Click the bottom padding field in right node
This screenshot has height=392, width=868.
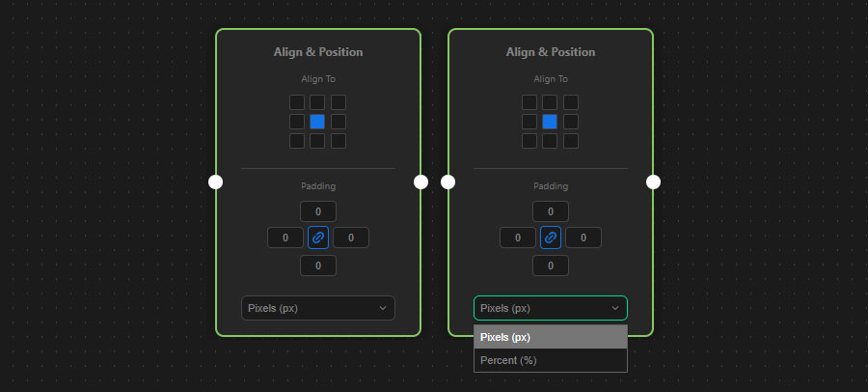point(551,266)
